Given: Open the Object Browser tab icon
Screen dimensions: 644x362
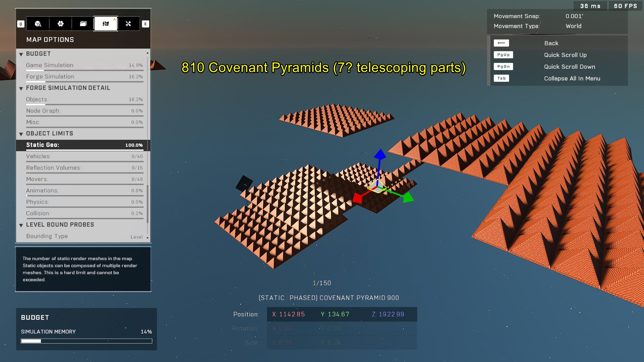Looking at the screenshot, I should [x=38, y=24].
